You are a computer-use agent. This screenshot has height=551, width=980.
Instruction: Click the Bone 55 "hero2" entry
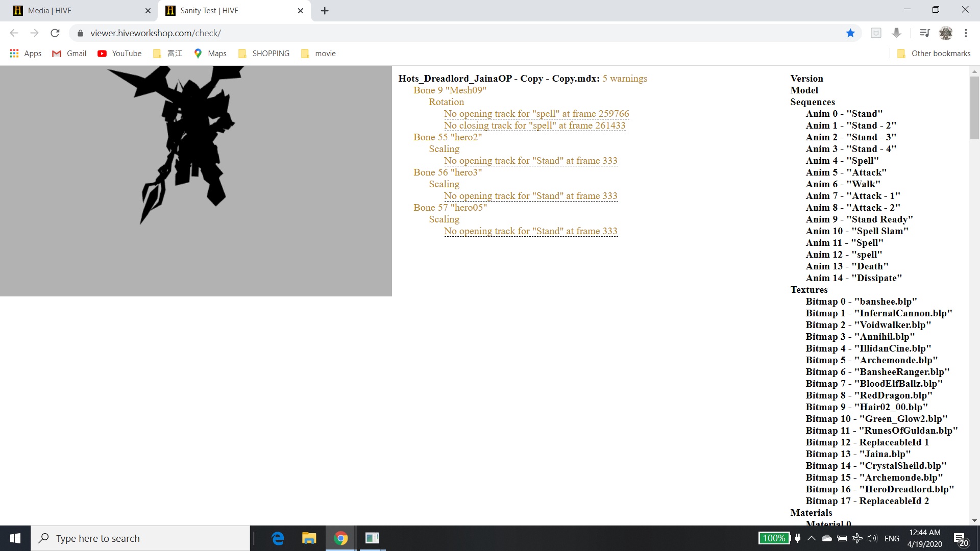click(448, 137)
